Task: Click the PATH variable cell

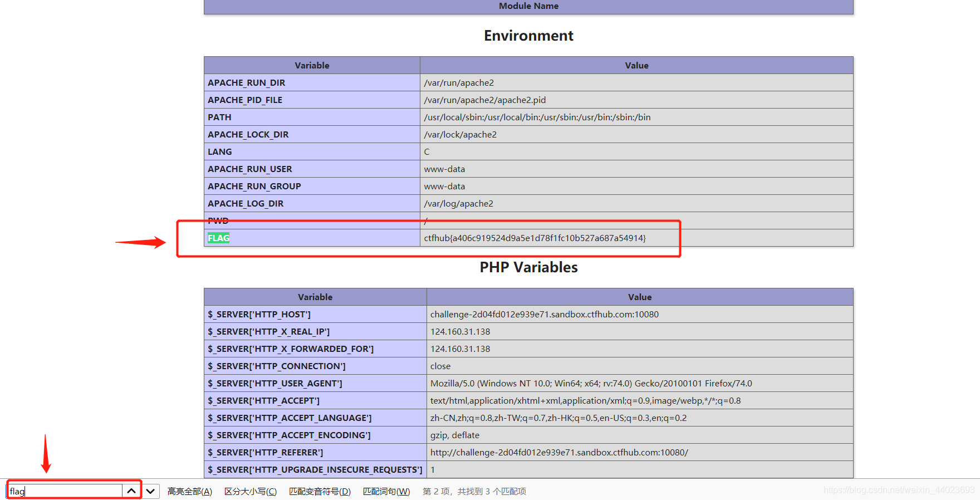Action: pyautogui.click(x=312, y=117)
